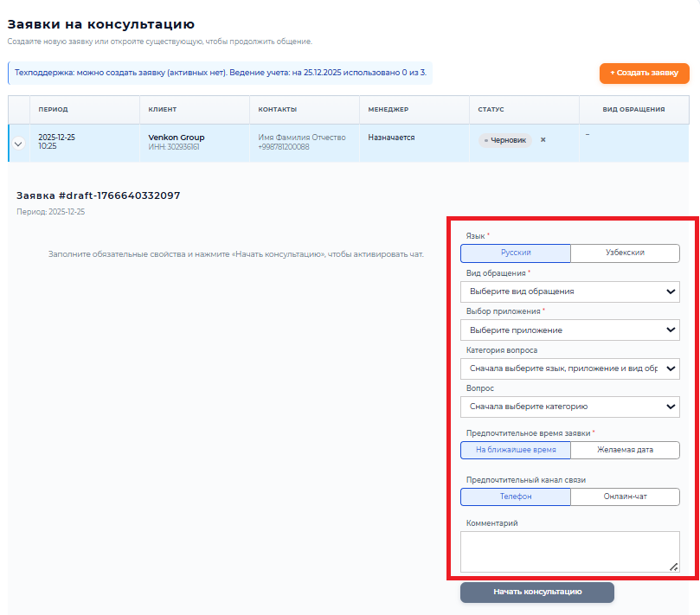The image size is (700, 615).
Task: Select Онлайн-чат as contact channel
Action: [x=625, y=497]
